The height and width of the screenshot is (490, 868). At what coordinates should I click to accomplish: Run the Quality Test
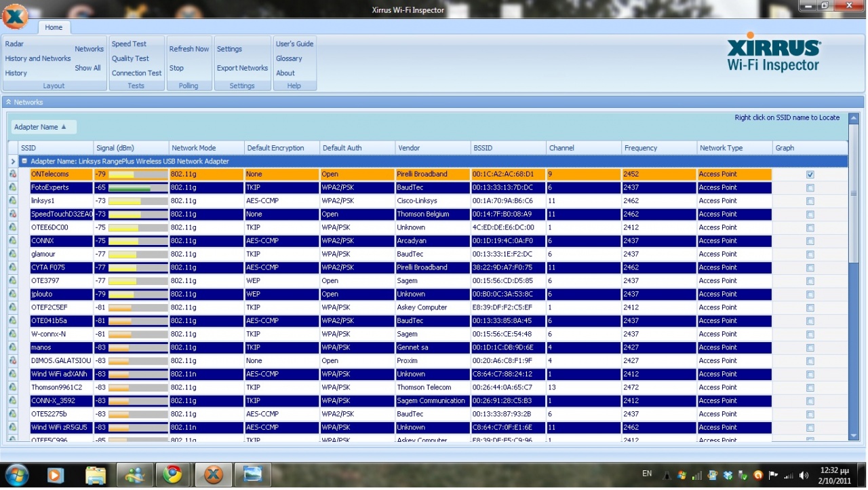coord(130,58)
